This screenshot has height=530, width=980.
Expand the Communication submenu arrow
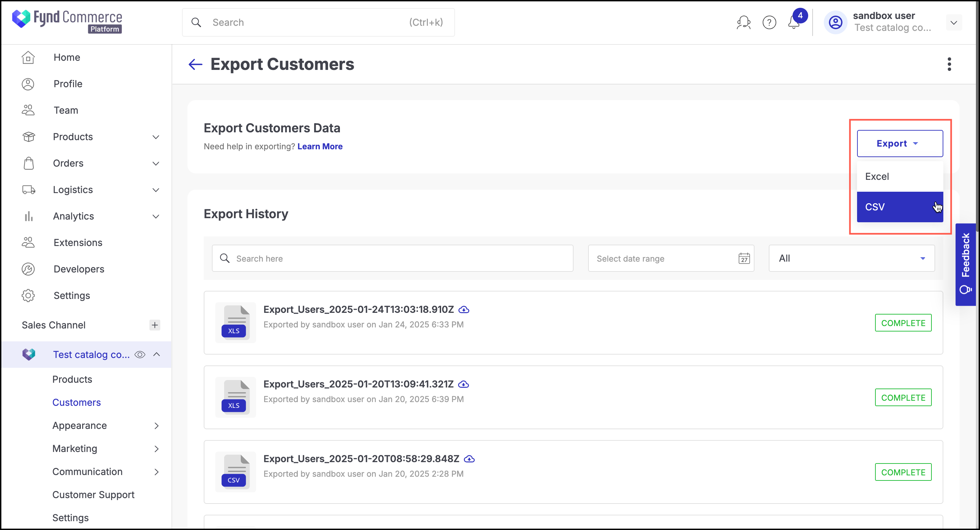156,472
